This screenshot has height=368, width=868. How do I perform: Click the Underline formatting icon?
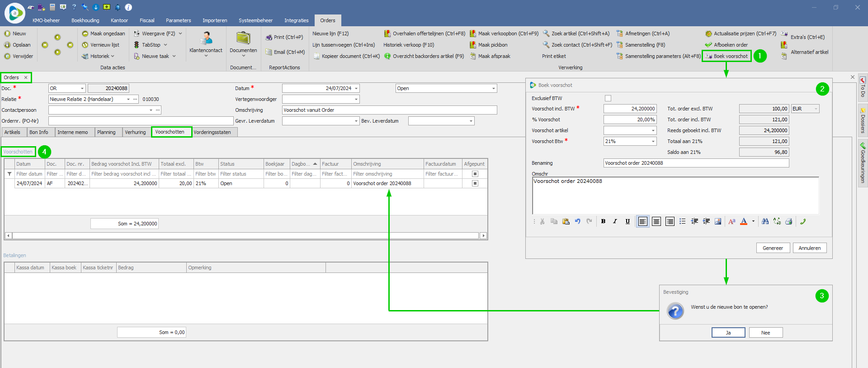(627, 221)
